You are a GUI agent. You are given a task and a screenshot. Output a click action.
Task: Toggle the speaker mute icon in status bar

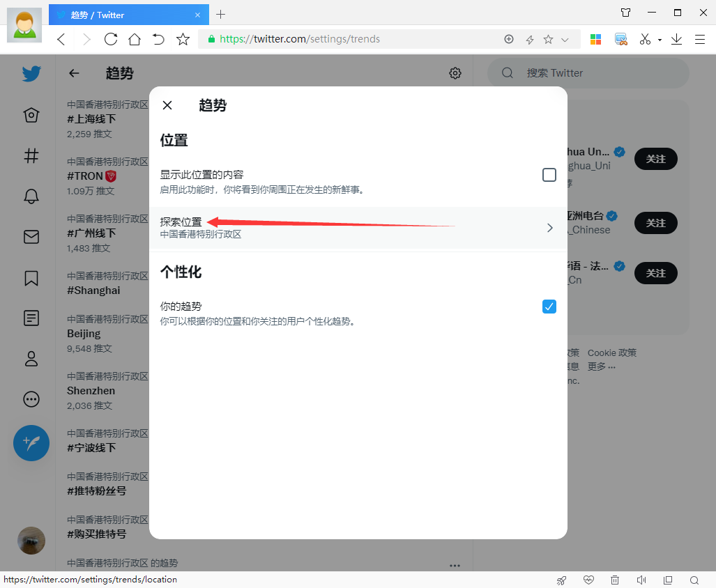pyautogui.click(x=641, y=580)
